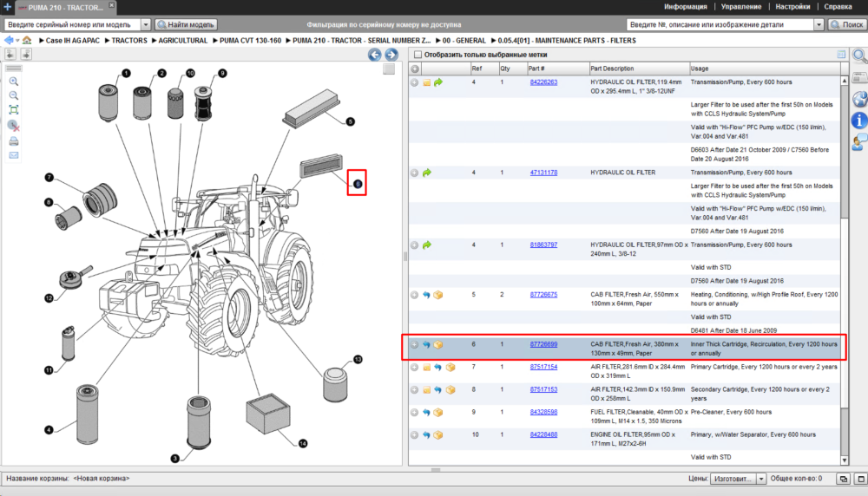Click the serial number or model input field
Viewport: 868px width, 496px height.
click(73, 25)
